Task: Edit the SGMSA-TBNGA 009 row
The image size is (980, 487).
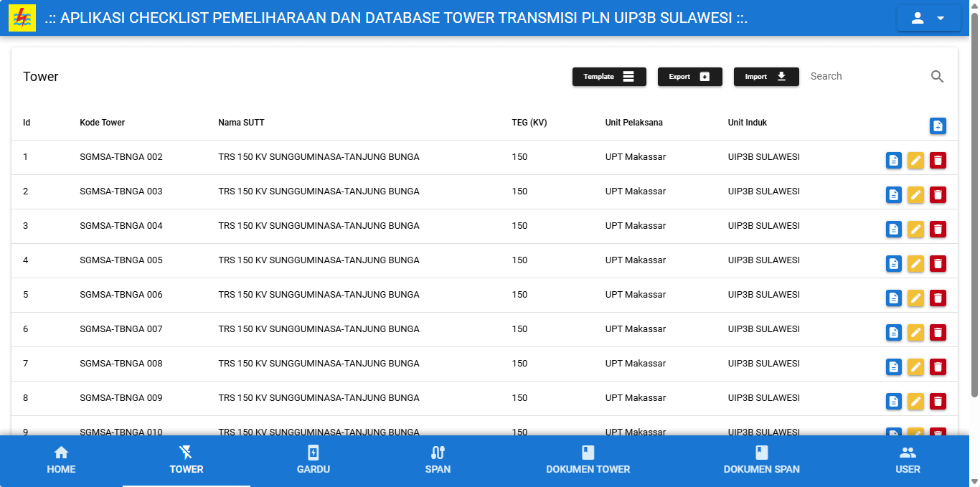Action: tap(915, 401)
